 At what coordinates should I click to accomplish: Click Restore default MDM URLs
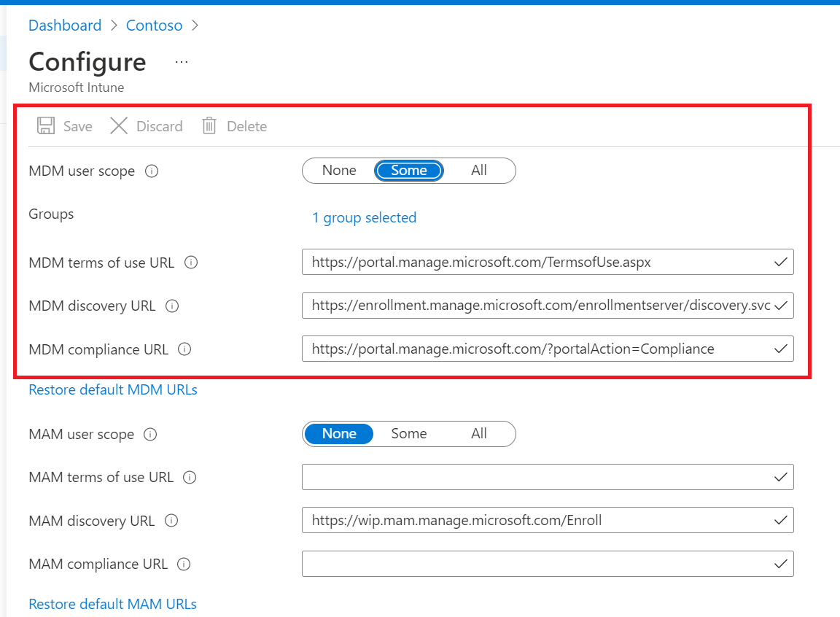[x=112, y=389]
